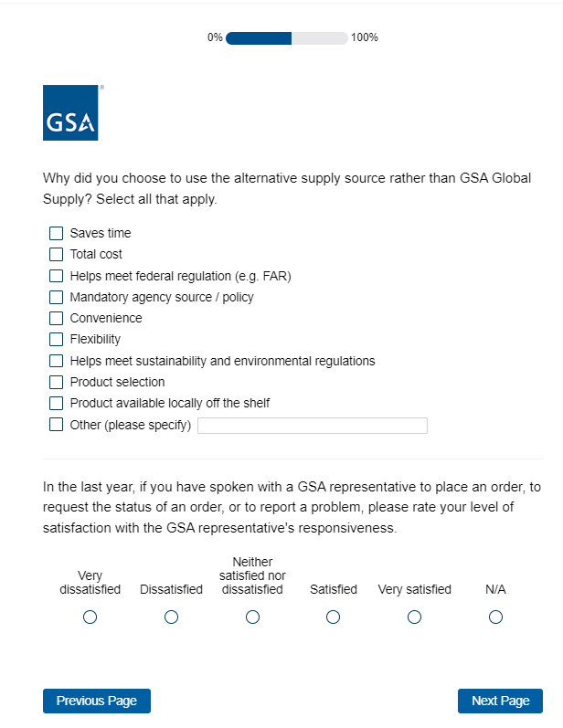Tick the Other (please specify) checkbox
Image resolution: width=563 pixels, height=728 pixels.
[x=57, y=425]
